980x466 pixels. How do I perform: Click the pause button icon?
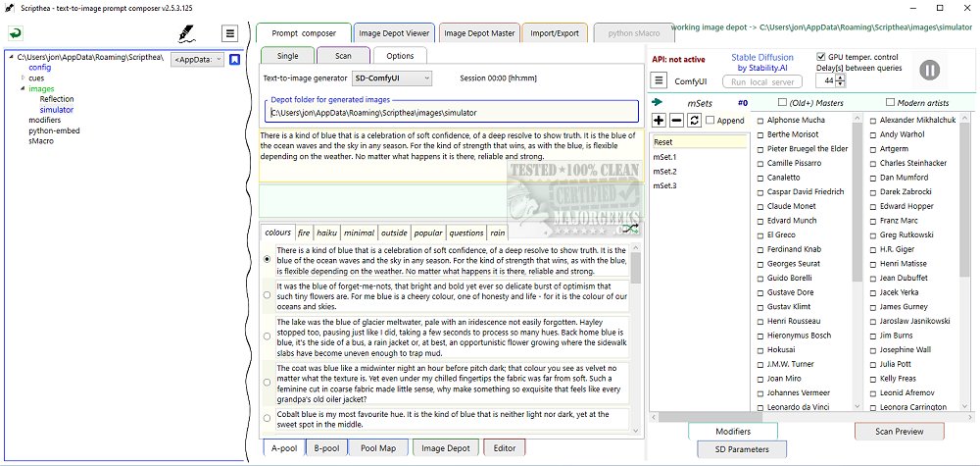click(929, 70)
